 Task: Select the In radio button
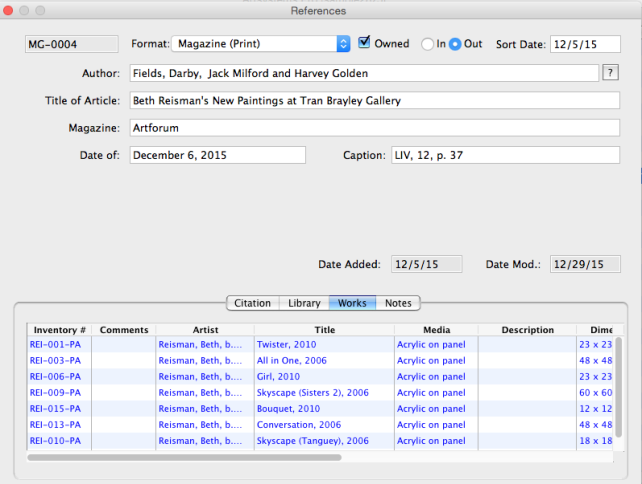[x=428, y=44]
